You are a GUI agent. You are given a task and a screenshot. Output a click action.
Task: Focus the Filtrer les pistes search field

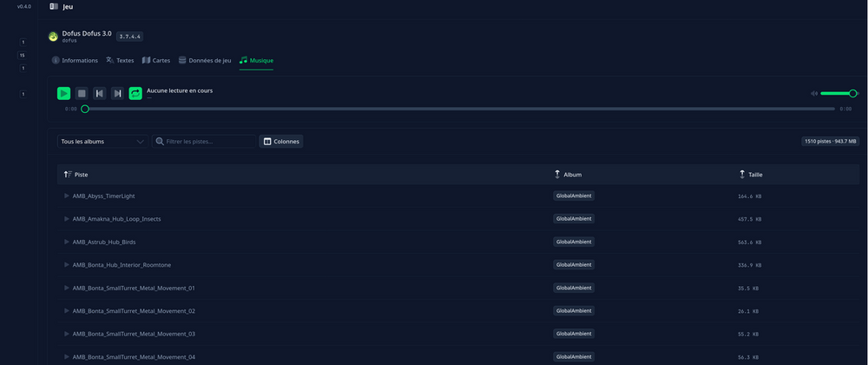(204, 142)
